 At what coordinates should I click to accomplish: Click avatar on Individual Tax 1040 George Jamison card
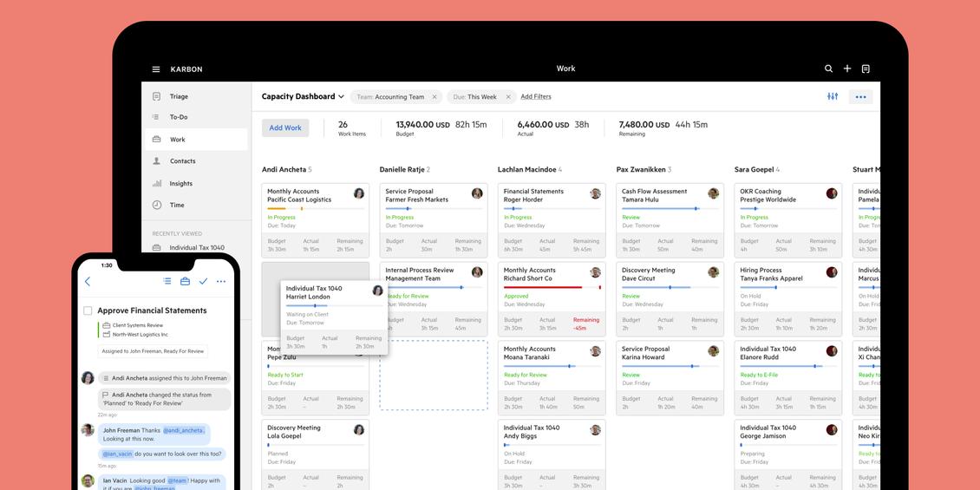[x=831, y=429]
